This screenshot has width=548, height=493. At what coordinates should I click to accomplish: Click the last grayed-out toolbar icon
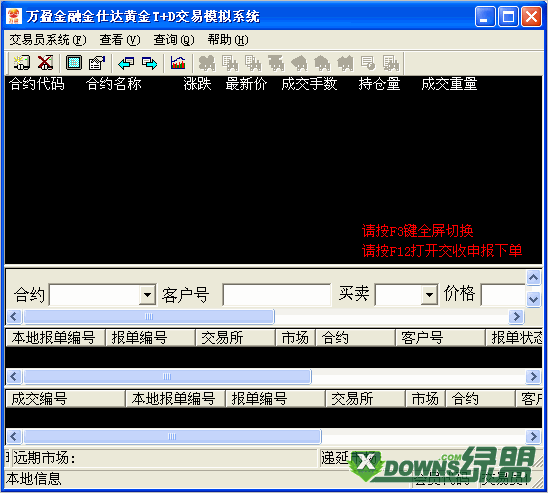[391, 63]
